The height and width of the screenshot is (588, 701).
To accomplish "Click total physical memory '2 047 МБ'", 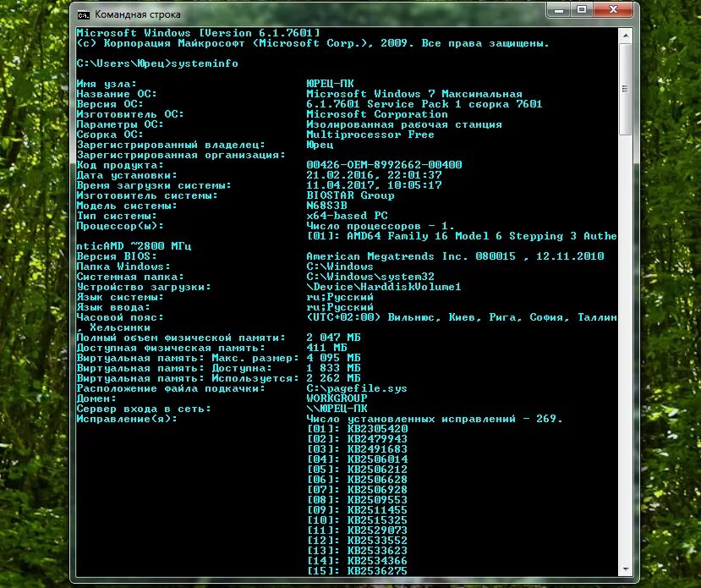I will pos(333,338).
